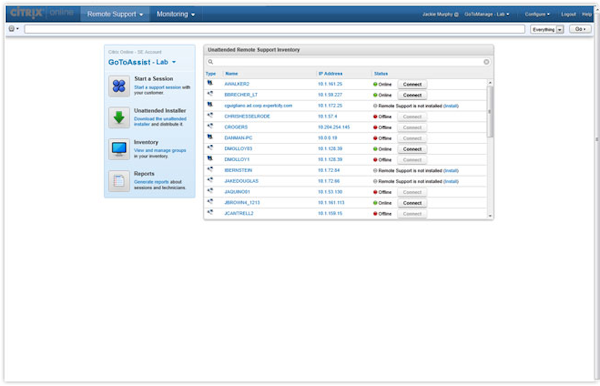The width and height of the screenshot is (600, 386).
Task: Click the Start a Session icon
Action: pyautogui.click(x=119, y=86)
